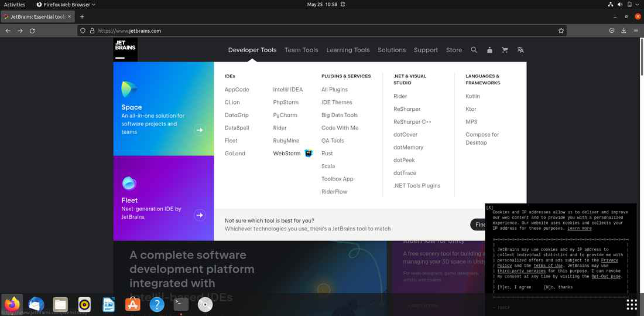Open the site search magnifier icon

(x=474, y=50)
